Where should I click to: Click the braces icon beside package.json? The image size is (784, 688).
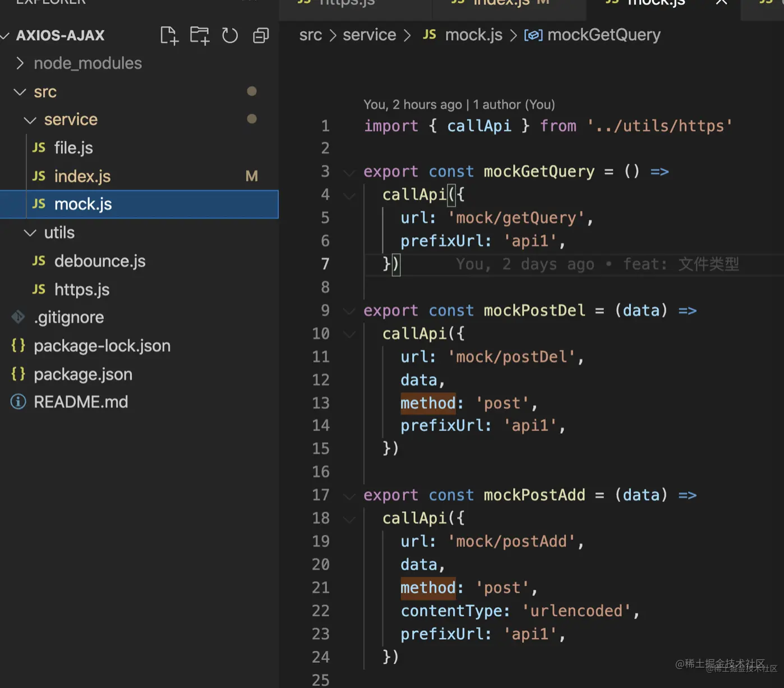(18, 374)
